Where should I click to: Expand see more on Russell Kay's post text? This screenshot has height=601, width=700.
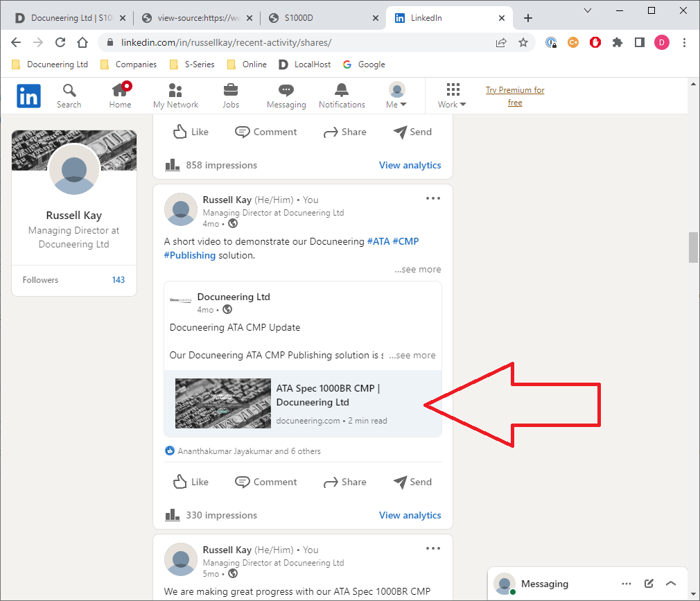click(418, 269)
